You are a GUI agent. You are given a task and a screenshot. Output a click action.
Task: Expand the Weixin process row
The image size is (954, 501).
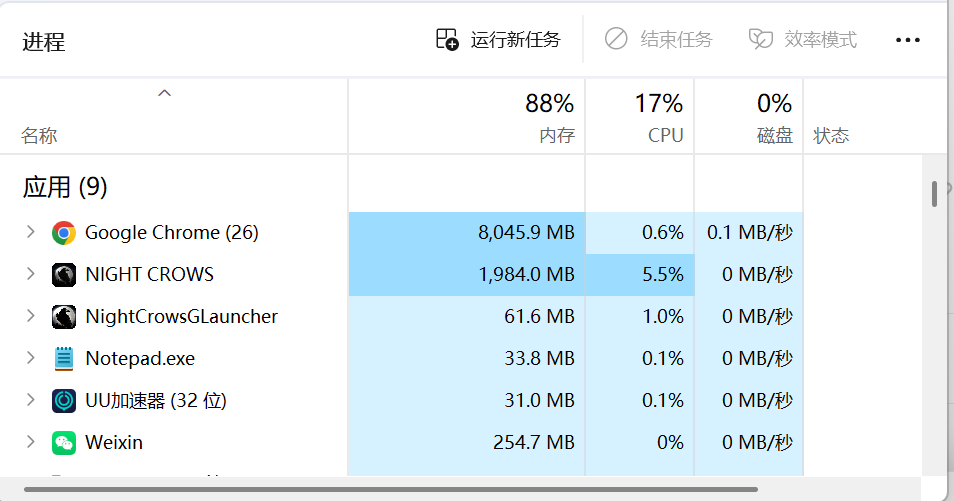pyautogui.click(x=30, y=442)
